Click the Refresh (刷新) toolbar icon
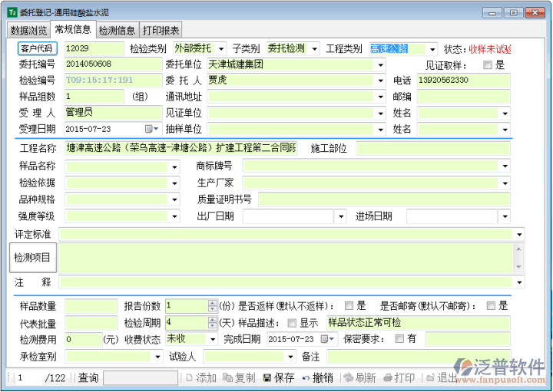Image resolution: width=553 pixels, height=392 pixels. coord(348,378)
